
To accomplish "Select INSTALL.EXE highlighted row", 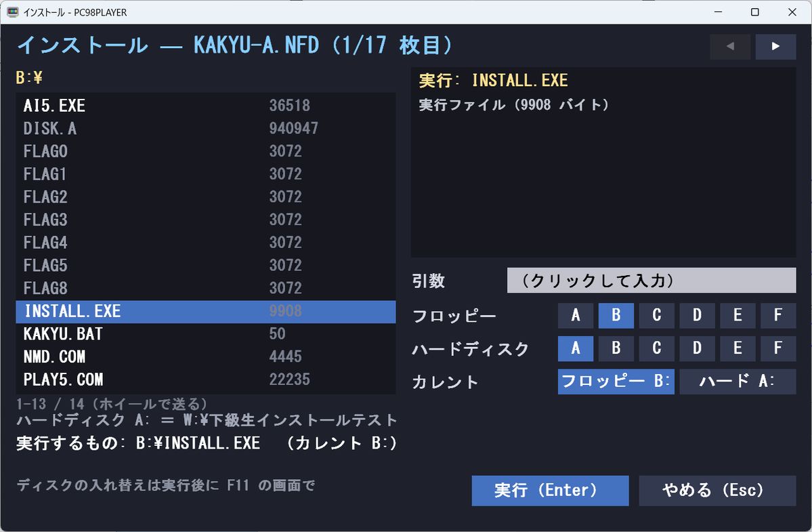I will [x=206, y=311].
